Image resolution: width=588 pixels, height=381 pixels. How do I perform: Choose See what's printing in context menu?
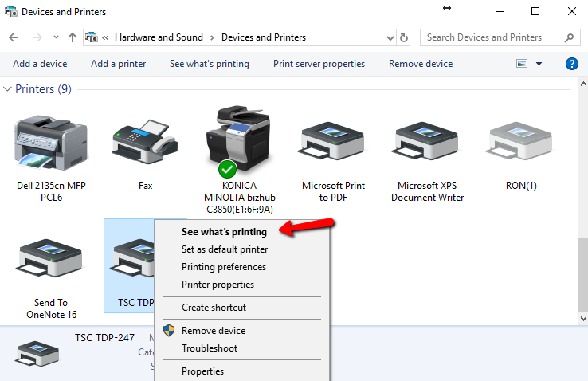224,232
